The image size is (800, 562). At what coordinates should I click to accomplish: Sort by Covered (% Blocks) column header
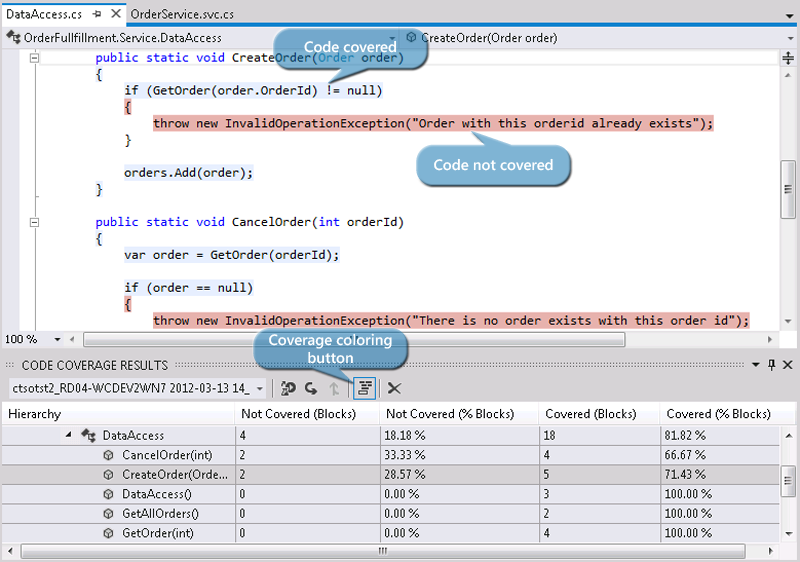pos(718,414)
